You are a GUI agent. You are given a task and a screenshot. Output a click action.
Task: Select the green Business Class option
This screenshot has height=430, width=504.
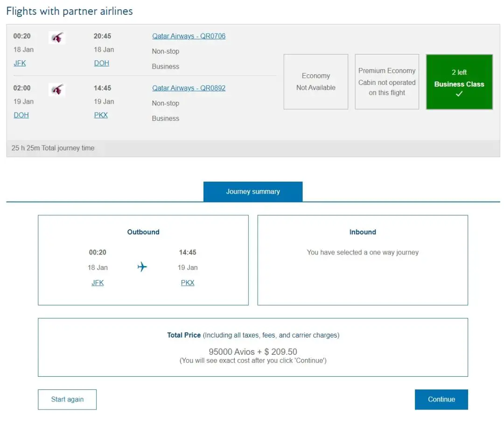[x=459, y=82]
